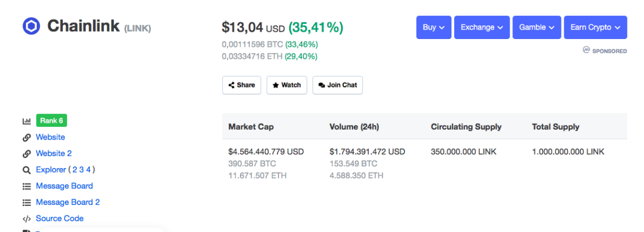
Task: Open the Website link
Action: pos(50,138)
